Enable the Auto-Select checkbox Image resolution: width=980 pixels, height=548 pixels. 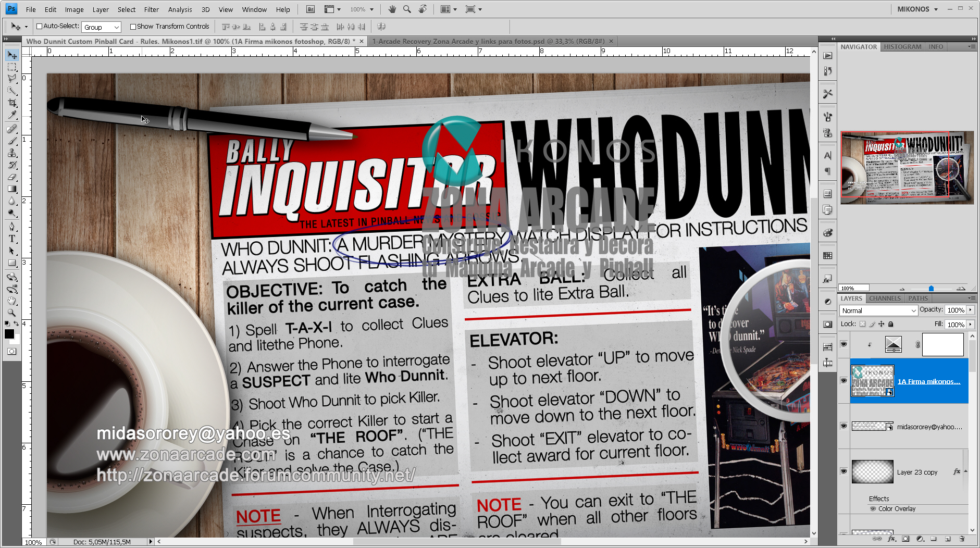tap(39, 27)
